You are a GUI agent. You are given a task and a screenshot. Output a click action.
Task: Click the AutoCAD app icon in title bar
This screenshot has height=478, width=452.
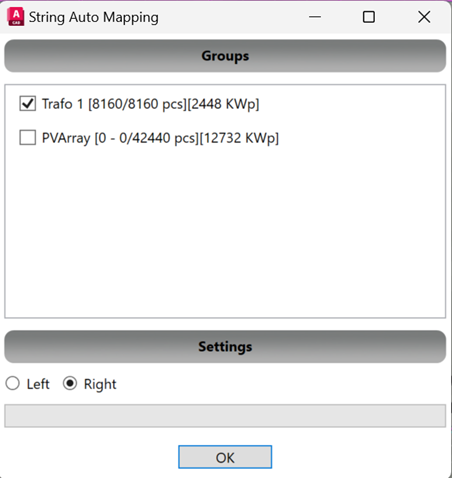(x=16, y=17)
